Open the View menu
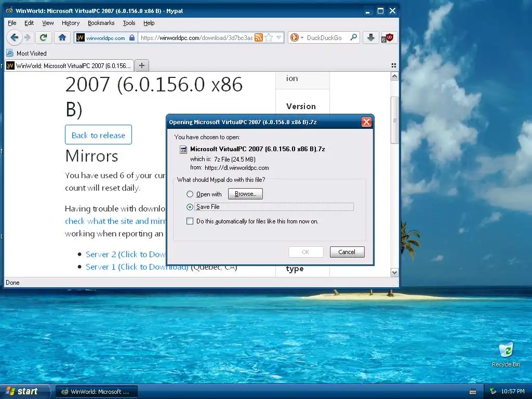Viewport: 532px width, 399px height. point(48,23)
